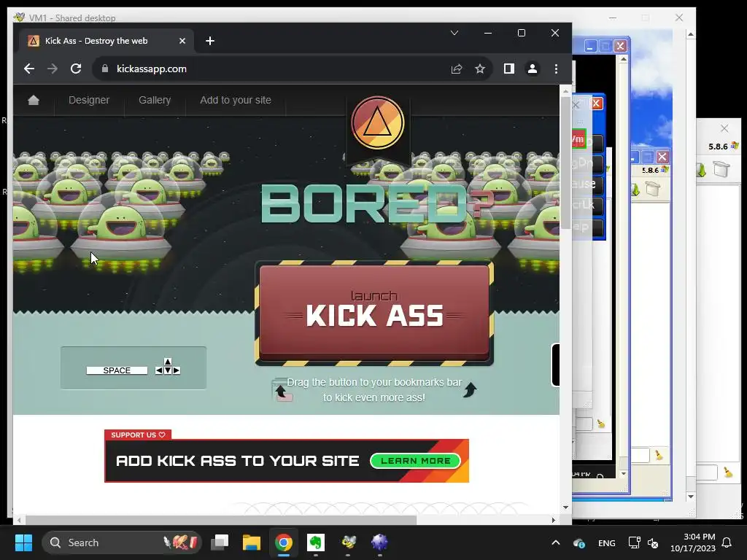747x560 pixels.
Task: Open the notification bell
Action: coord(727,542)
